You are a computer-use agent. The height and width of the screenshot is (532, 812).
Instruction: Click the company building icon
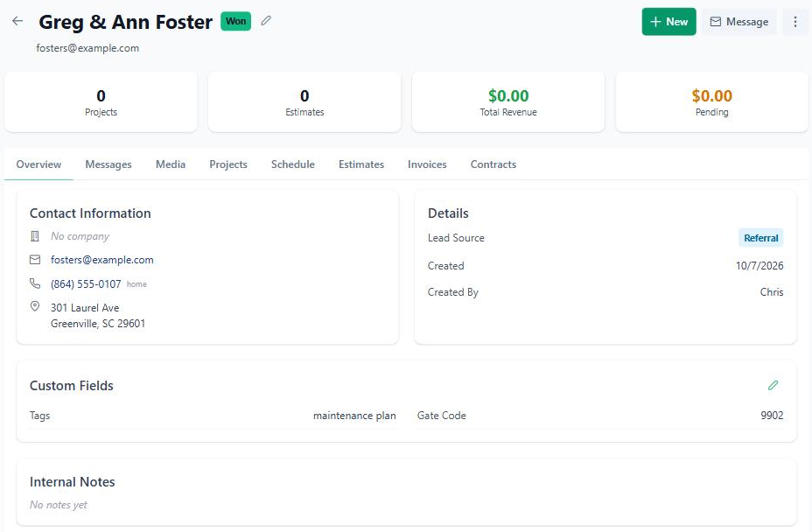pos(35,236)
